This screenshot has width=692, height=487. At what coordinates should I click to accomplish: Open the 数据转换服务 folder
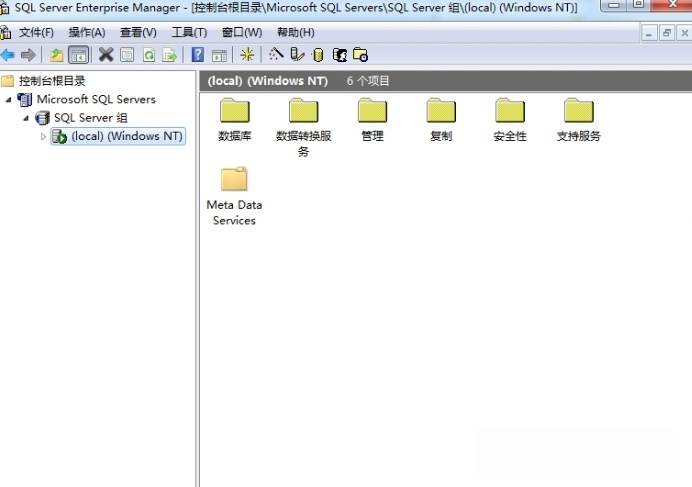pyautogui.click(x=304, y=128)
